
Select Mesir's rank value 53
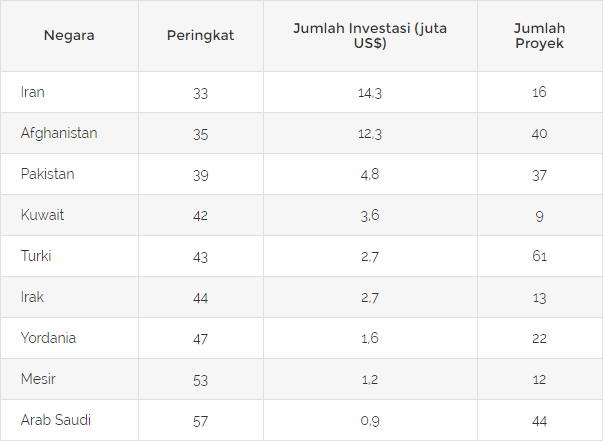click(200, 380)
